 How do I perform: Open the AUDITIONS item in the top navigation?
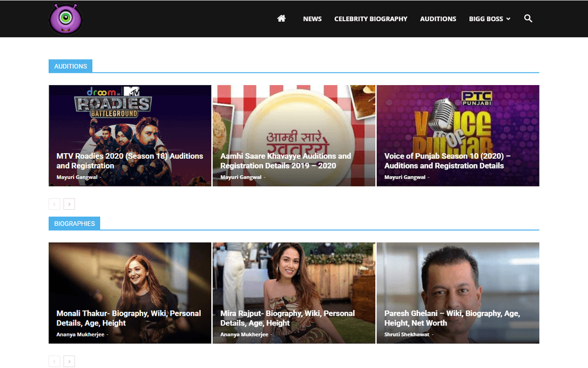pyautogui.click(x=438, y=19)
